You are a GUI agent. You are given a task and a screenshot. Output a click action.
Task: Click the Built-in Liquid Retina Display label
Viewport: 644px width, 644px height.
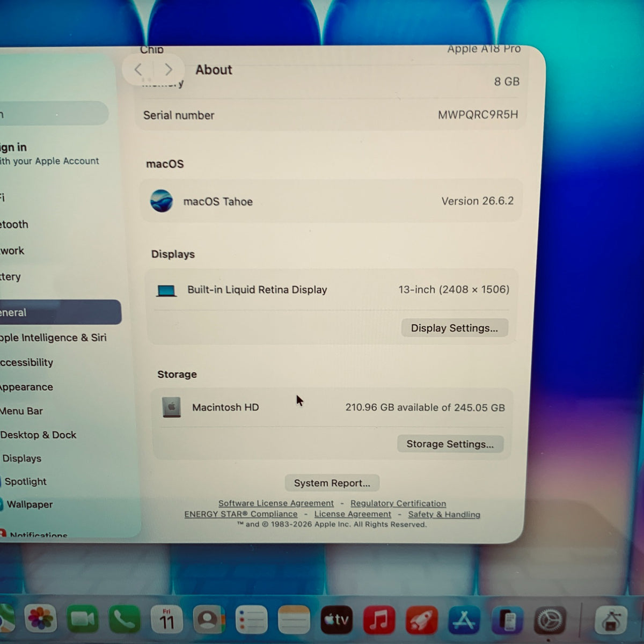coord(257,290)
